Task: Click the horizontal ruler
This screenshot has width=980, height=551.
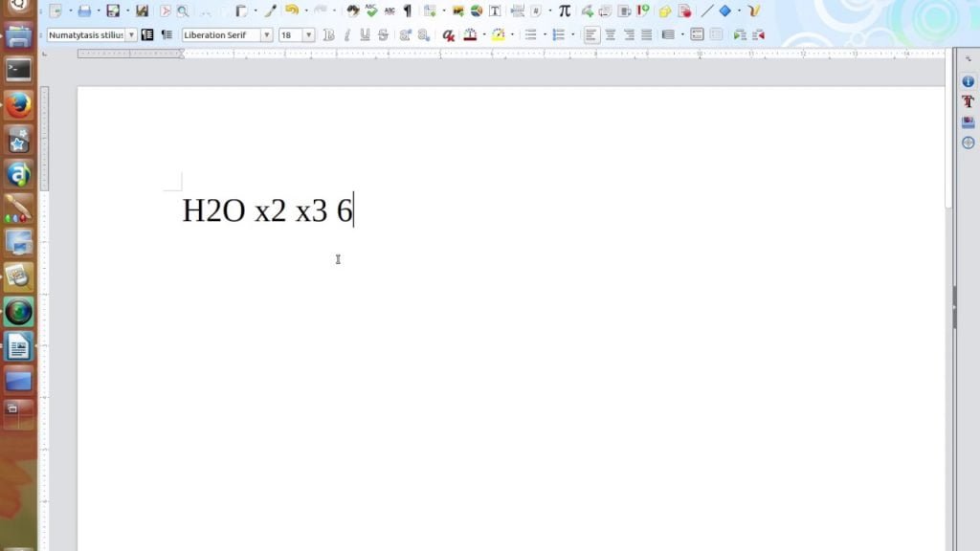Action: (x=511, y=54)
